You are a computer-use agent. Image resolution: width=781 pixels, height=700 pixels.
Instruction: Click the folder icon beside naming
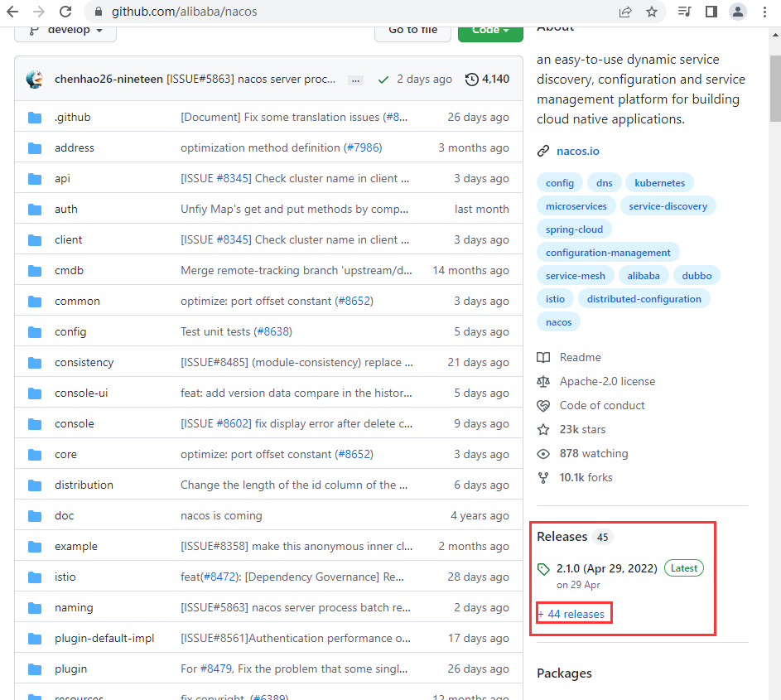[x=35, y=608]
